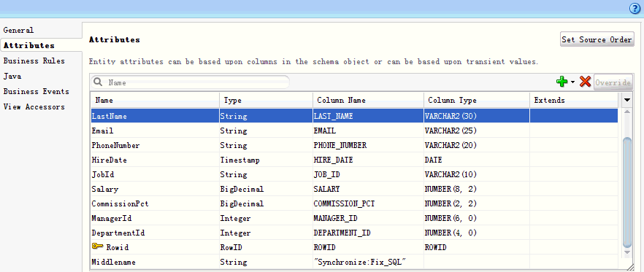Open the General tab
This screenshot has height=272, width=644.
click(18, 31)
